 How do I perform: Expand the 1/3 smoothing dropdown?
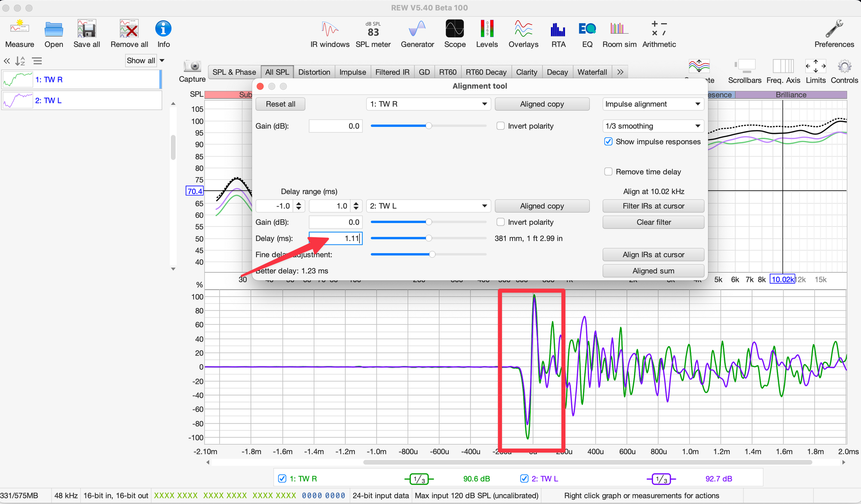pos(653,126)
